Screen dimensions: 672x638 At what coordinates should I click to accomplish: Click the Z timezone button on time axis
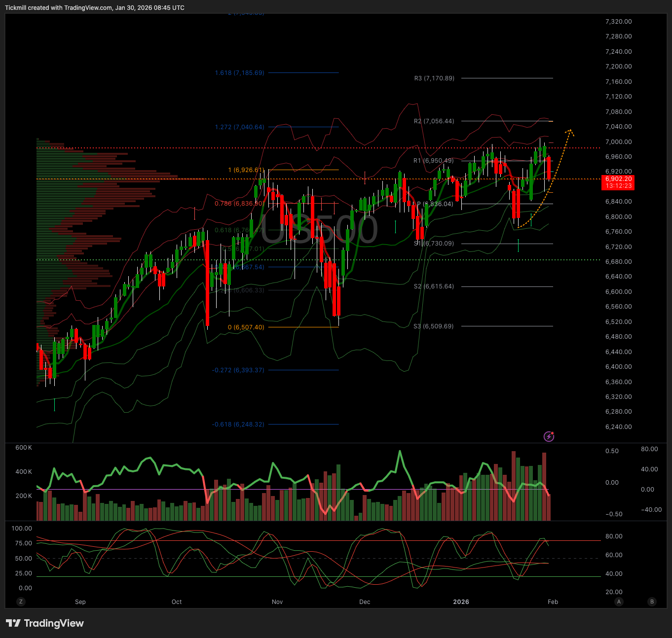(21, 602)
